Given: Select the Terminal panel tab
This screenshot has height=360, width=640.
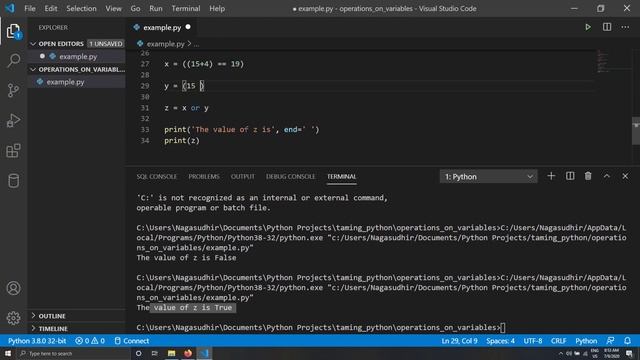Looking at the screenshot, I should (x=342, y=176).
